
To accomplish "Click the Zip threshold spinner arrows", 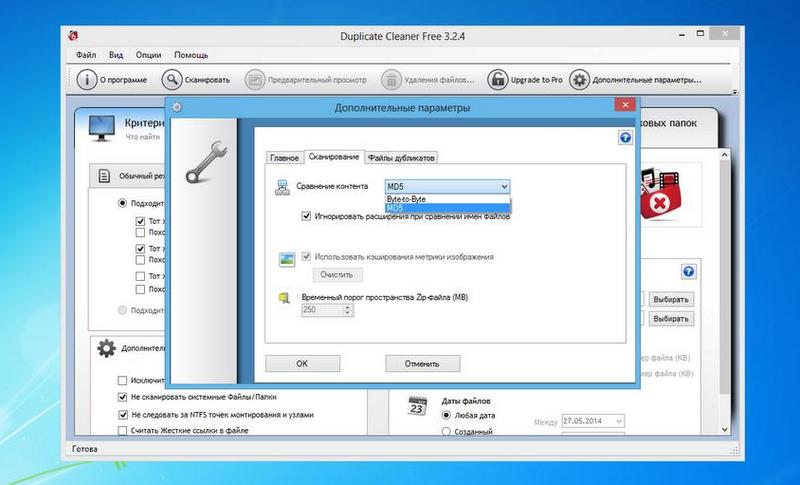I will 347,310.
